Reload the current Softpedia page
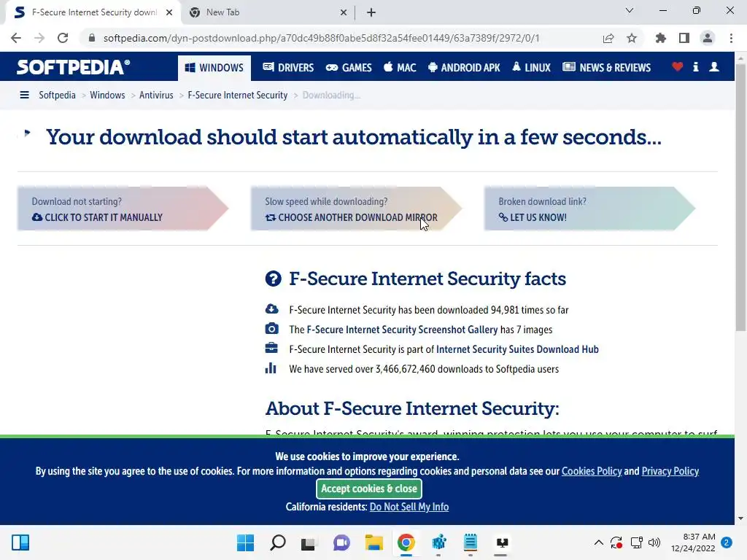 tap(63, 38)
